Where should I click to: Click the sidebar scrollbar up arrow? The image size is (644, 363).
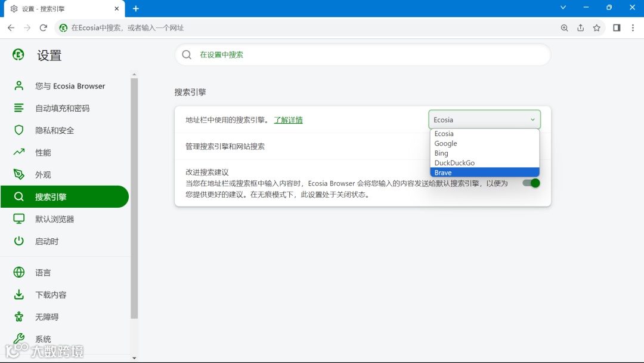coord(134,75)
